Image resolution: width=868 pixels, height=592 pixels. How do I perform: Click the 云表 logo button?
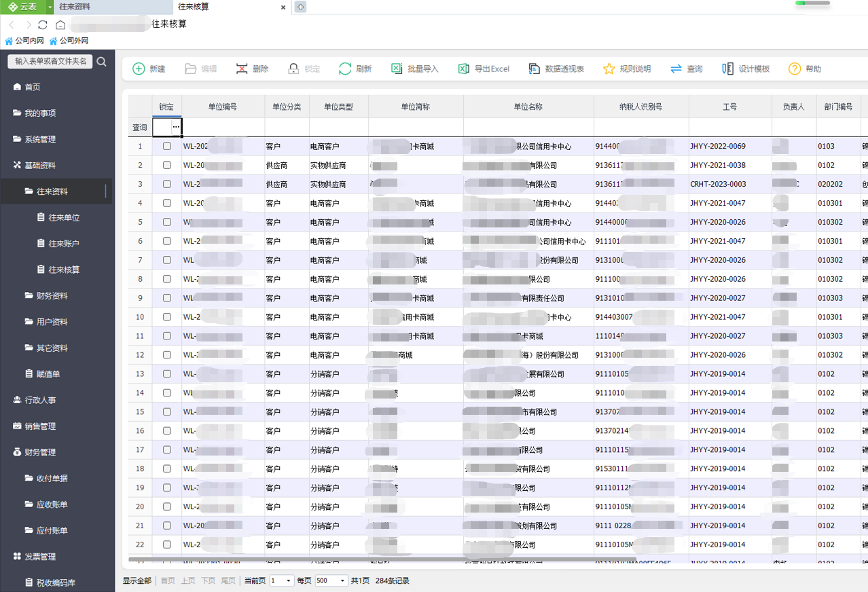coord(23,7)
